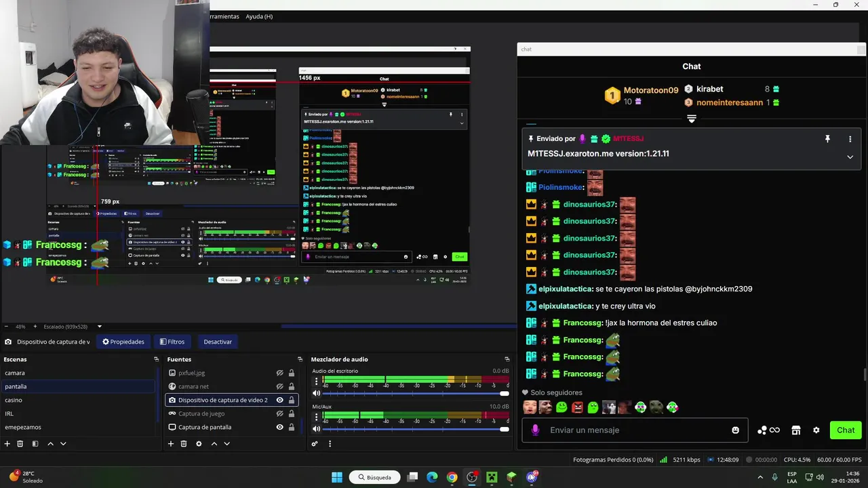Select camara scene
The width and height of the screenshot is (868, 488).
78,373
